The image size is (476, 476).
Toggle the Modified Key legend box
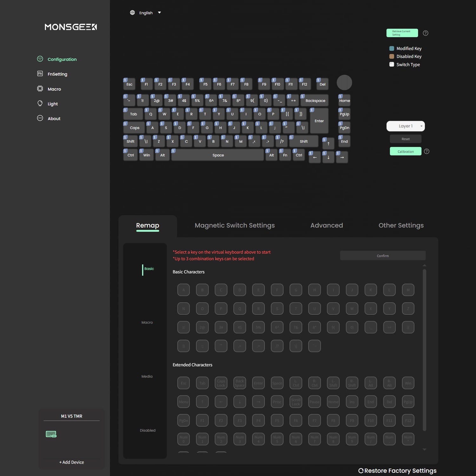click(x=392, y=49)
